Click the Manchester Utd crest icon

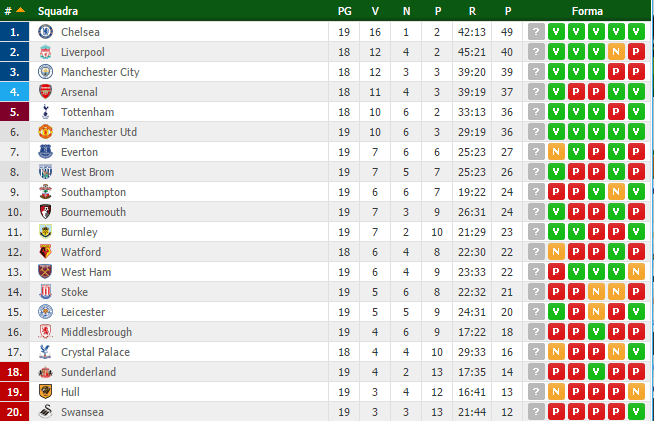45,132
